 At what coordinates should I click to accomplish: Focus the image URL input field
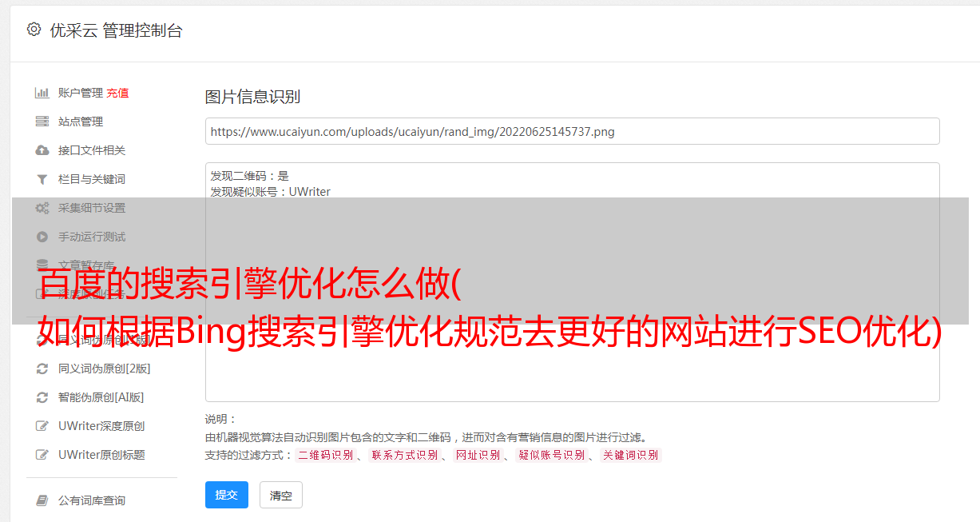coord(572,131)
